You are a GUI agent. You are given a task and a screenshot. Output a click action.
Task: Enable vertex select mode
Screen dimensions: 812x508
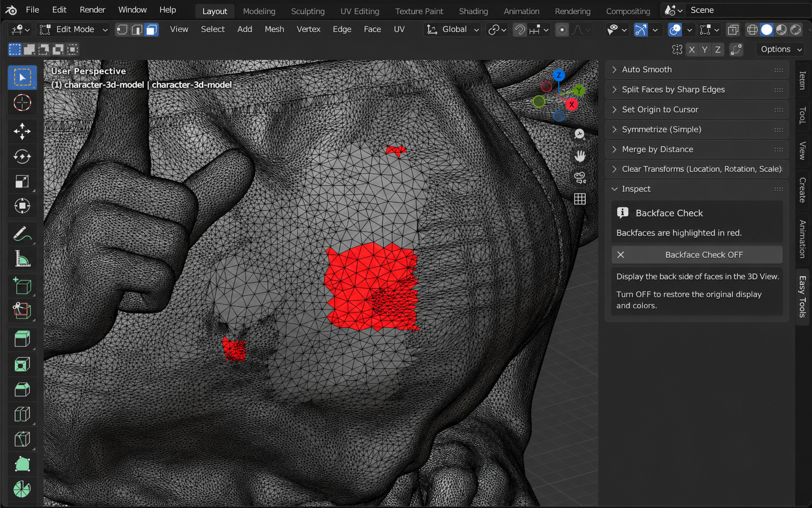pos(122,30)
